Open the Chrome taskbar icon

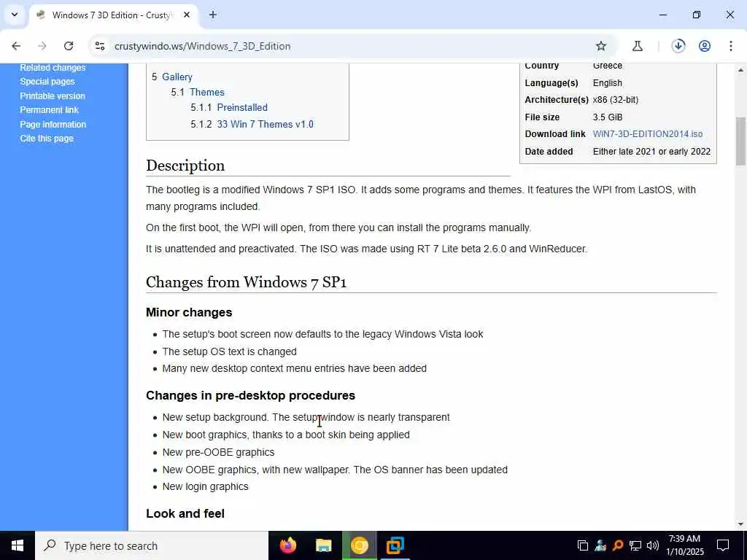(359, 545)
